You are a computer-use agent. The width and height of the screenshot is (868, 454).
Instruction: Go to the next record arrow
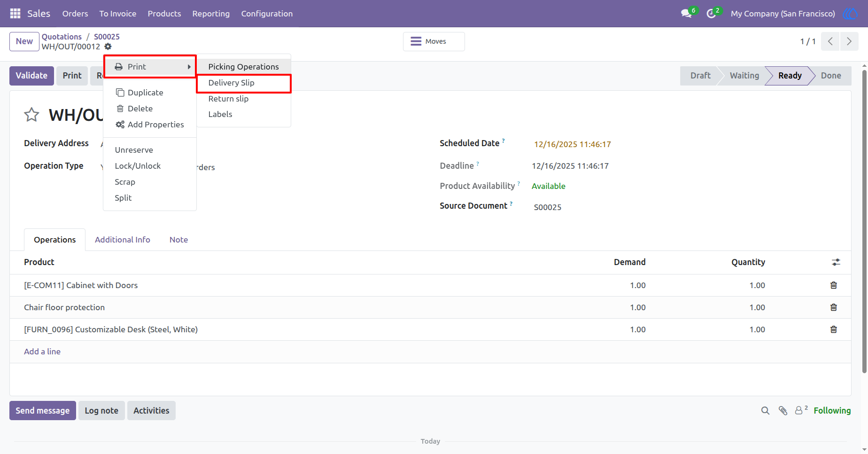coord(849,41)
